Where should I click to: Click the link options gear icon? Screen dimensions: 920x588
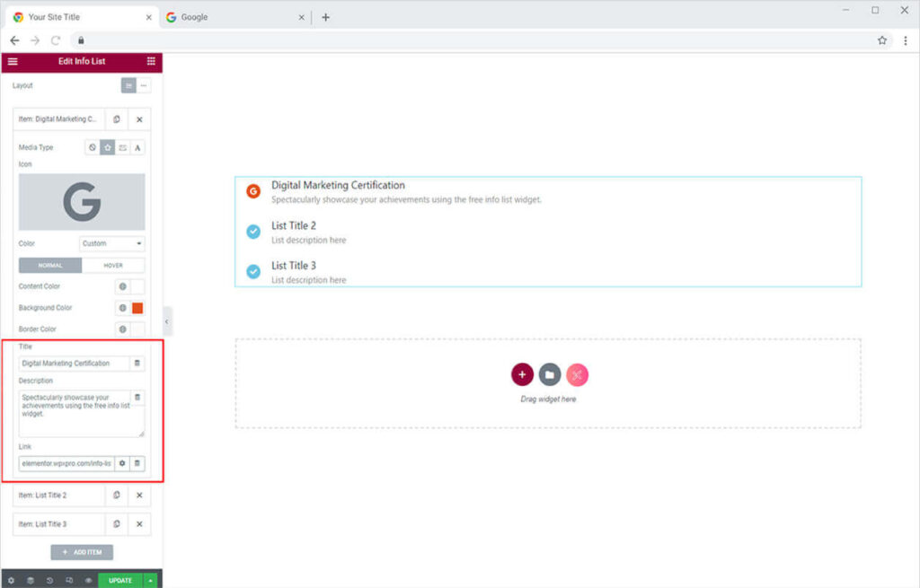122,463
